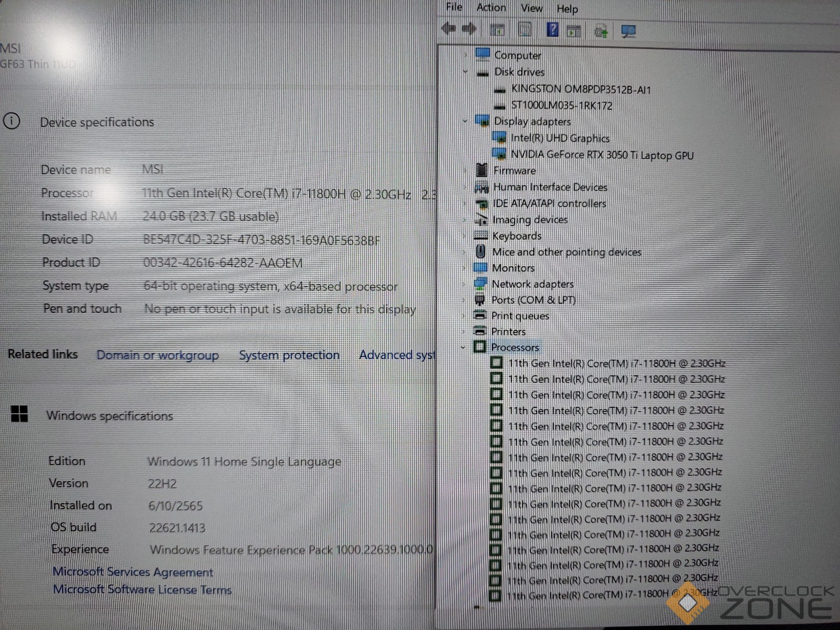Open the Advanced system settings link
Screen dimensions: 840x630
coord(397,355)
